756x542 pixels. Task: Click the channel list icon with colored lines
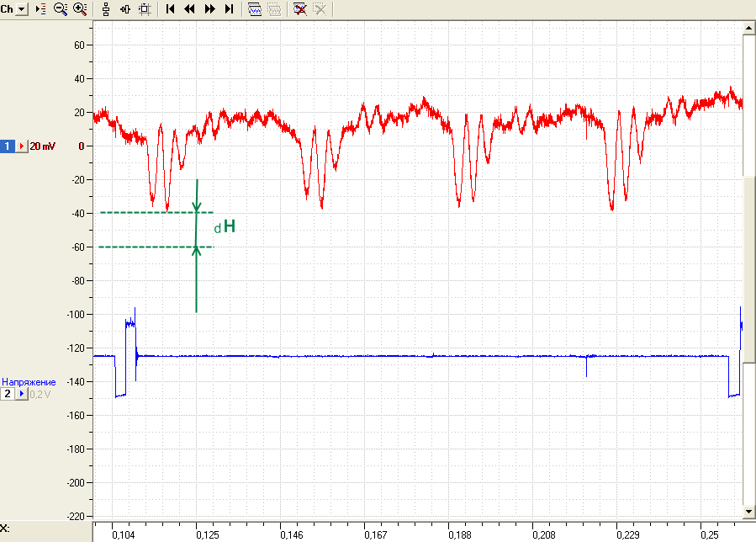[41, 8]
